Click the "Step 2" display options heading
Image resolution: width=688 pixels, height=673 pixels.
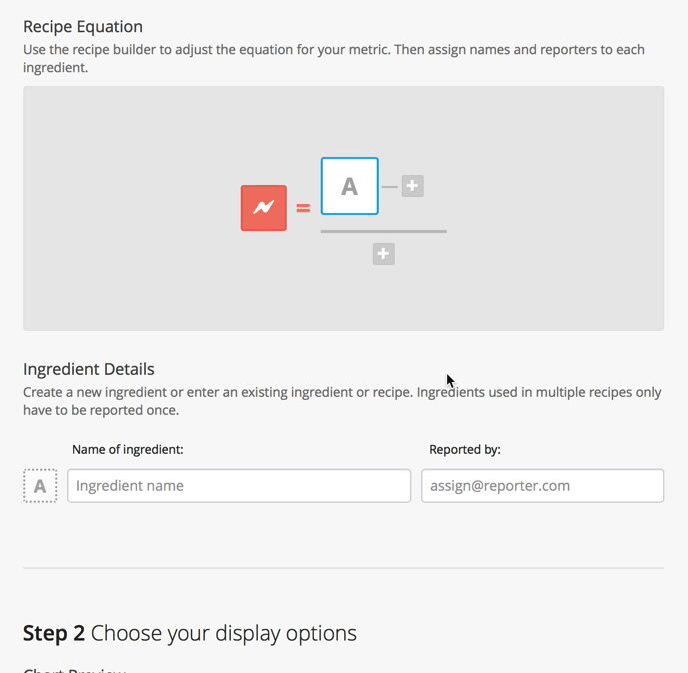coord(189,633)
